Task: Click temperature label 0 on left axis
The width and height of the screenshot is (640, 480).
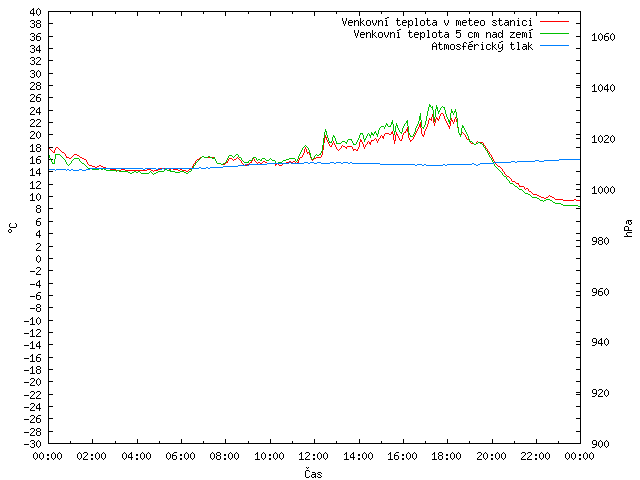Action: (x=38, y=259)
